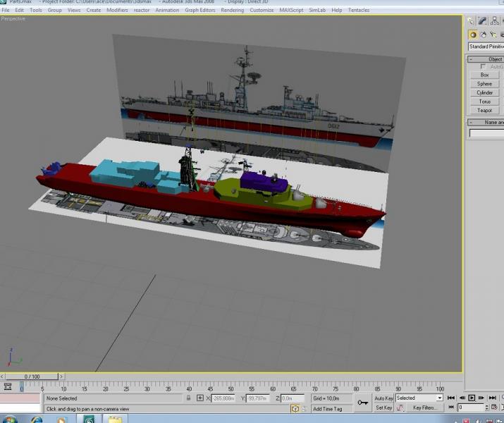Click the Set Keys key icon
504x423 pixels.
[x=362, y=403]
